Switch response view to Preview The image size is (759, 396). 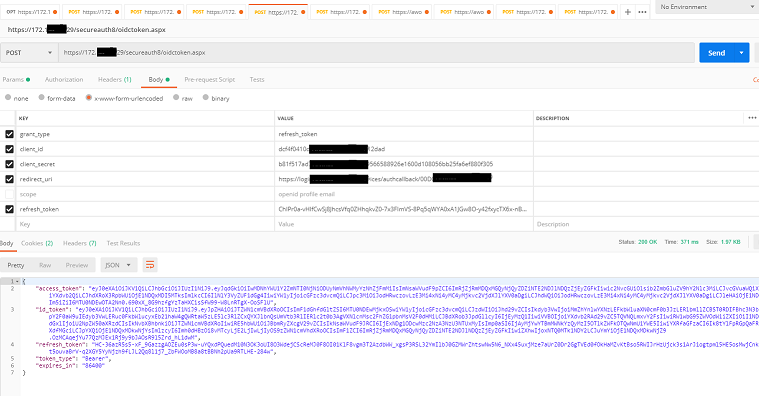[77, 265]
